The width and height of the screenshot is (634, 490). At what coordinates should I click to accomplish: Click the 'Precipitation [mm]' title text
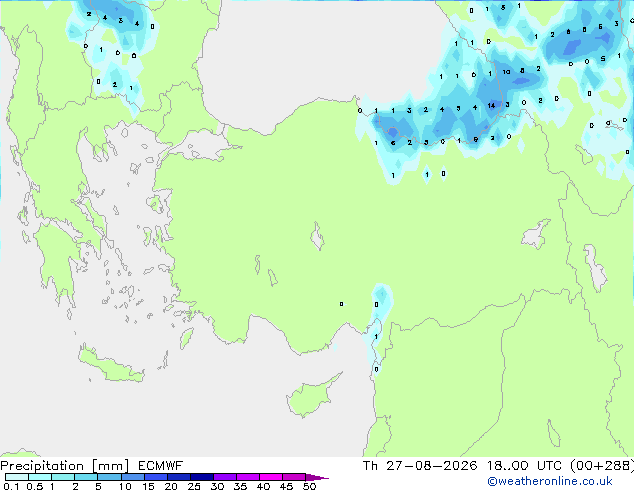(x=65, y=466)
